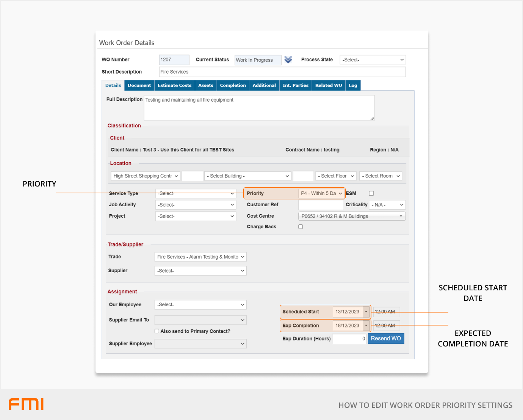Open the Exp Completion date picker arrow
This screenshot has height=420, width=523.
[x=366, y=326]
